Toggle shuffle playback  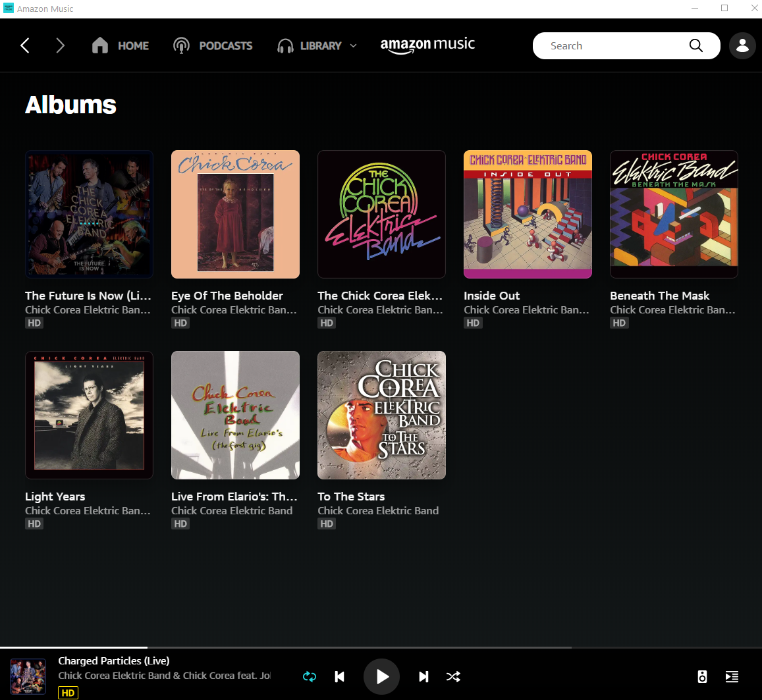click(x=453, y=676)
